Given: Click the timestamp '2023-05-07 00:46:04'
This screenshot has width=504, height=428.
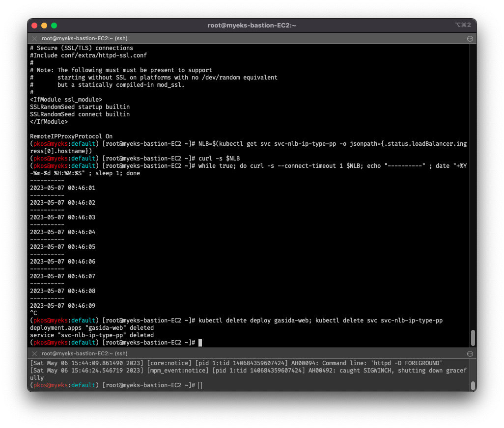Looking at the screenshot, I should point(63,232).
